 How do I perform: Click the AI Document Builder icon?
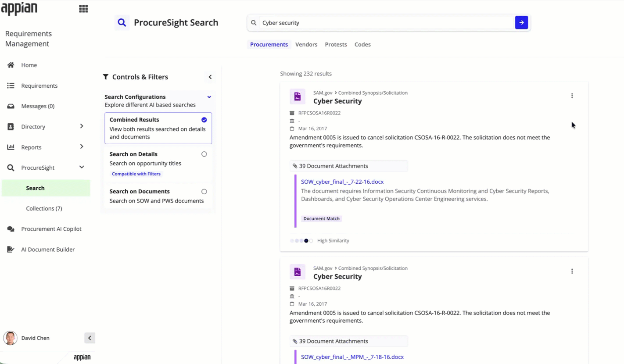(x=11, y=250)
